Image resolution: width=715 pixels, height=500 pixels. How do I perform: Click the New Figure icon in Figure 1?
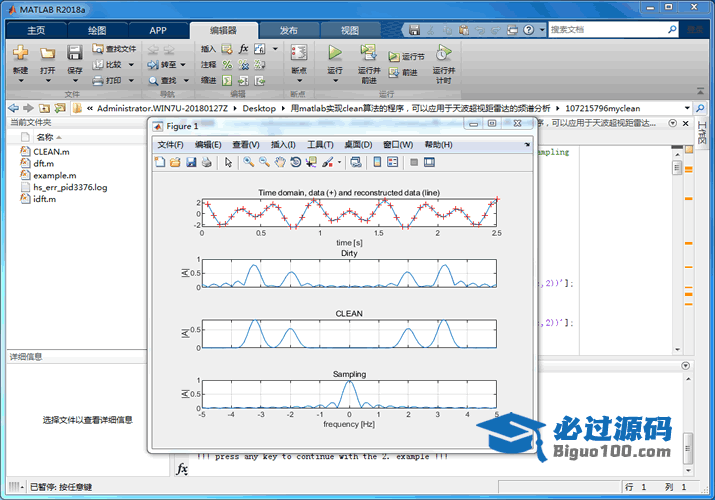click(x=160, y=162)
